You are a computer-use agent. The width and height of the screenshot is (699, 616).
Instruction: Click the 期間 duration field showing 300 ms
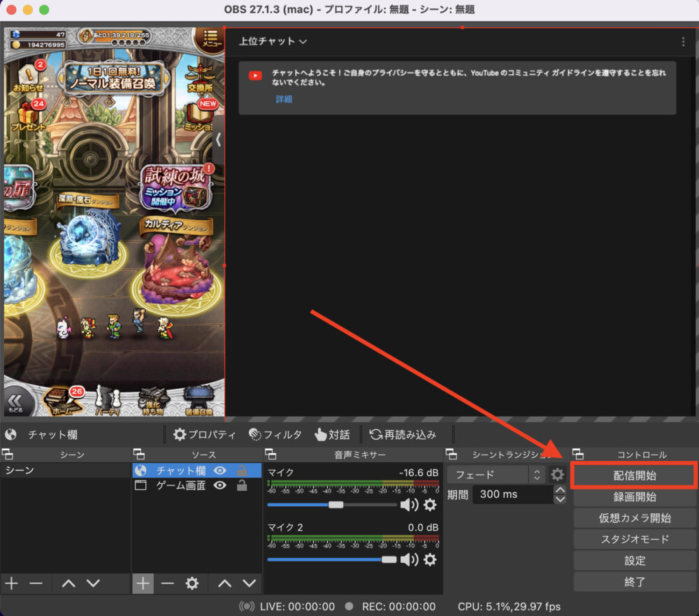512,494
